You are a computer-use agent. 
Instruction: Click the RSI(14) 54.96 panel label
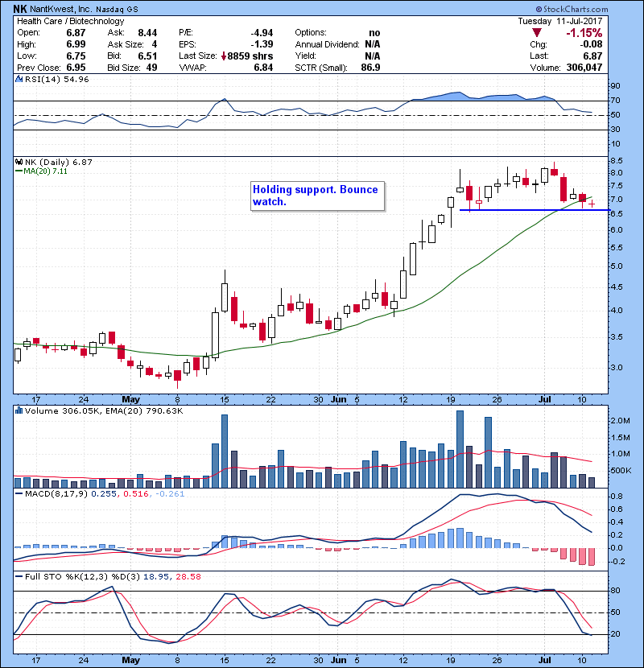point(56,79)
